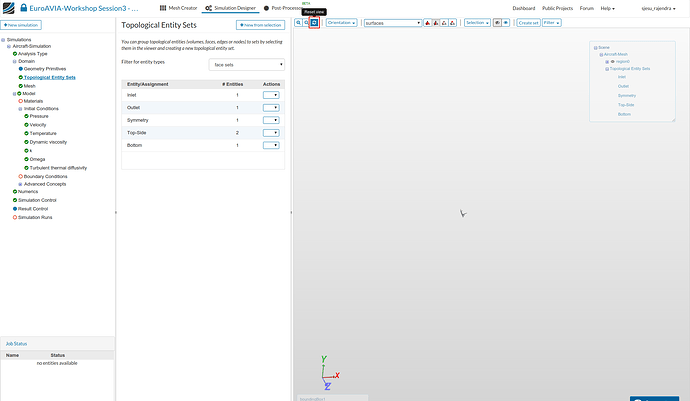This screenshot has height=401, width=690.
Task: Click red status circle beside Simulation Runs
Action: coord(15,217)
